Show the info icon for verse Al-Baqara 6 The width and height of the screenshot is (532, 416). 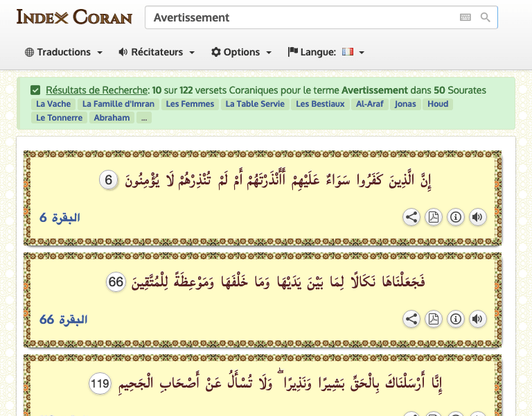(x=456, y=217)
